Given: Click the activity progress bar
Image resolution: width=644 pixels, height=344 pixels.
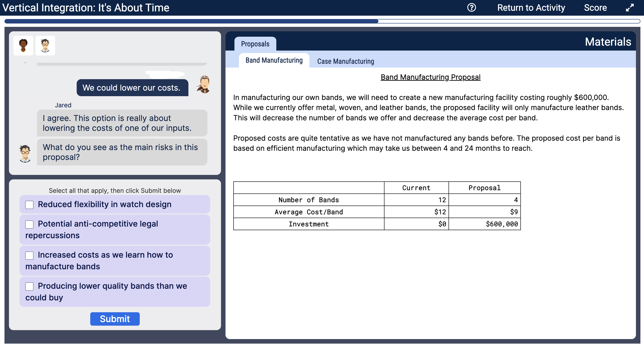Looking at the screenshot, I should pyautogui.click(x=322, y=21).
